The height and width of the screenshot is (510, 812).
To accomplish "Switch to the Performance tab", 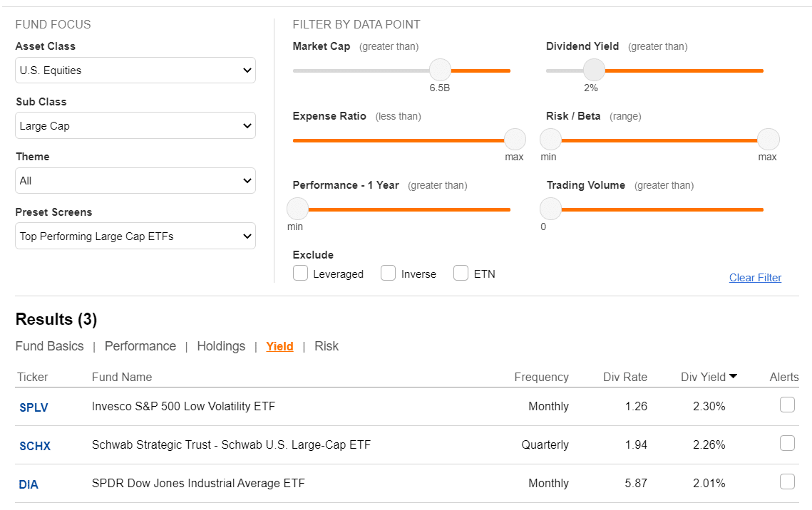I will click(140, 346).
